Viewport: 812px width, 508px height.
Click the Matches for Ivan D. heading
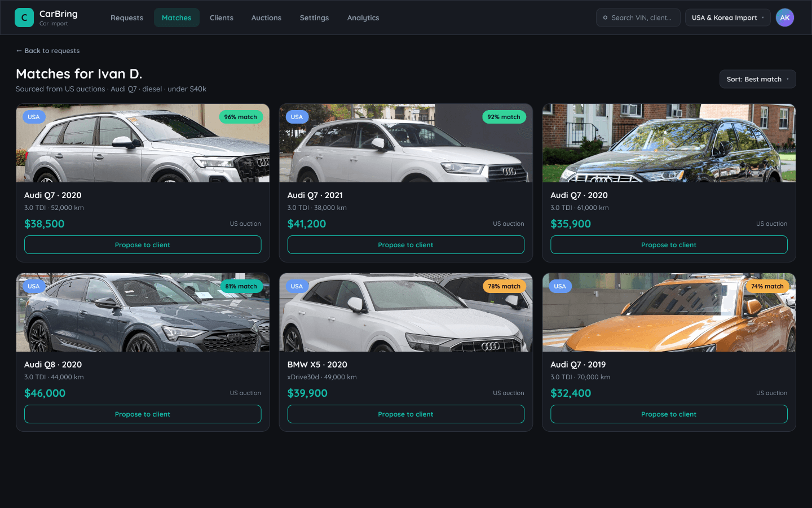point(79,74)
